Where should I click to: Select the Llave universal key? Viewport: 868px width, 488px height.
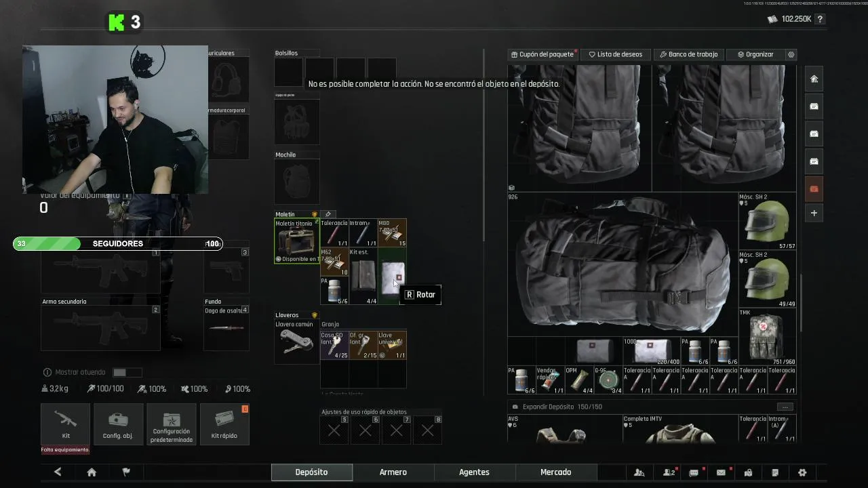click(x=392, y=345)
